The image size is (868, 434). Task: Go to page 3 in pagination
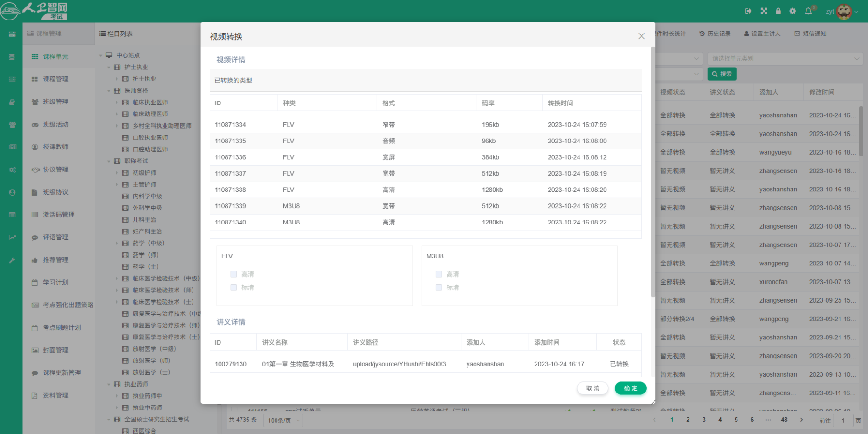tap(704, 420)
